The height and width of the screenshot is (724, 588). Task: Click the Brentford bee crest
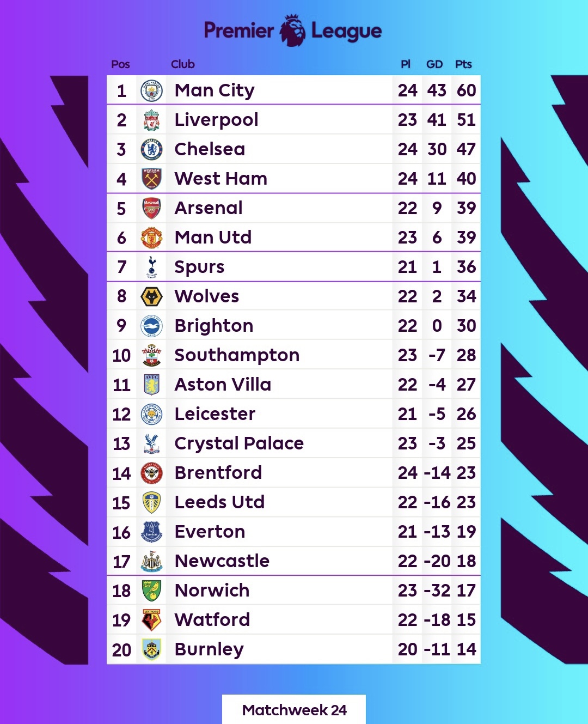tap(151, 473)
